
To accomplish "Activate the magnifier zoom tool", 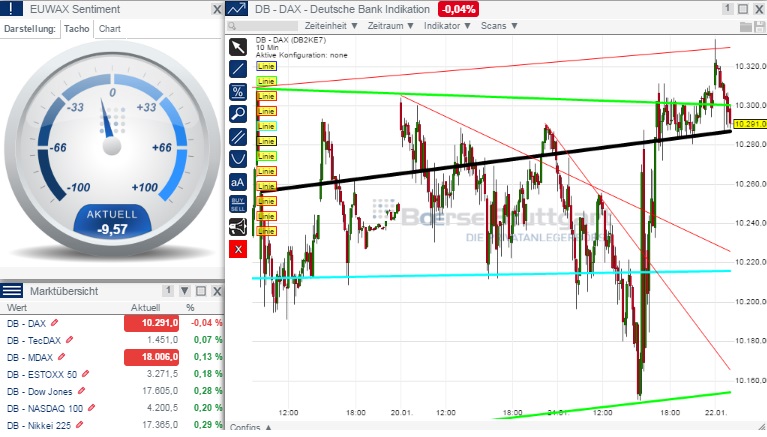I will click(x=238, y=114).
